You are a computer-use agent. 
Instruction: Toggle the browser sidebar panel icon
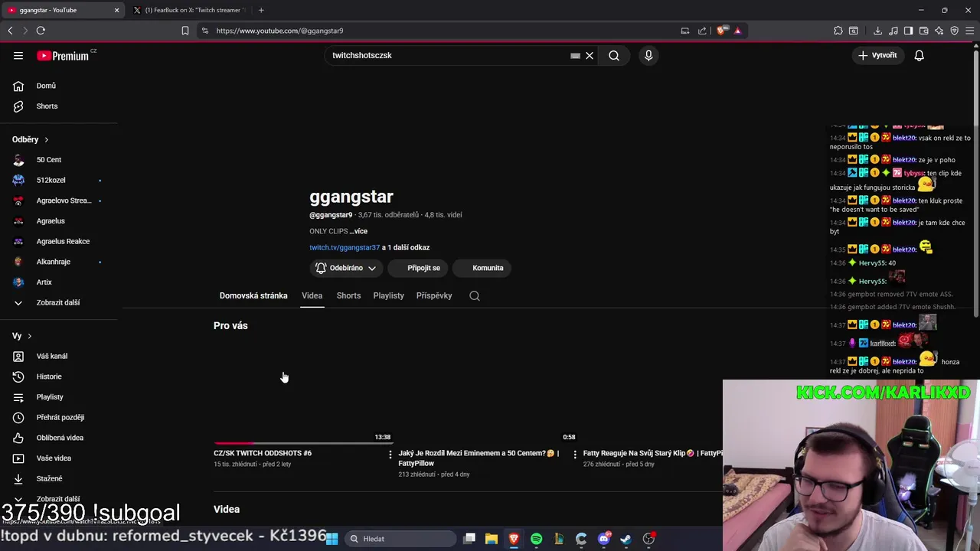click(908, 31)
